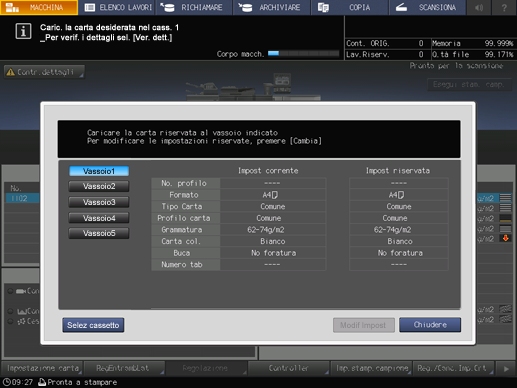517x388 pixels.
Task: Select Vassoio4 tray
Action: 99,218
